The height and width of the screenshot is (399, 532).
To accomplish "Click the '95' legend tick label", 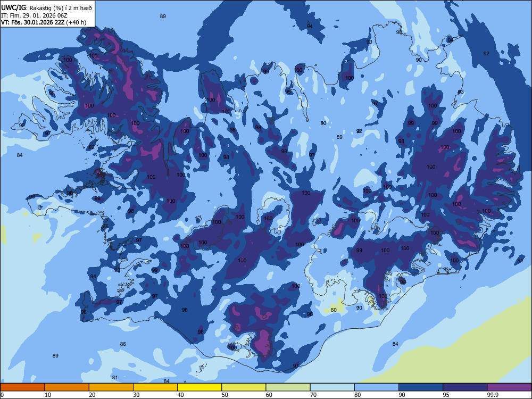I will tap(446, 395).
